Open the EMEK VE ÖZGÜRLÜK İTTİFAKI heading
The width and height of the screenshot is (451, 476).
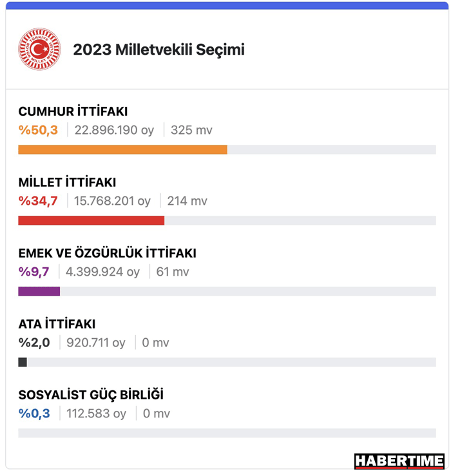click(107, 253)
